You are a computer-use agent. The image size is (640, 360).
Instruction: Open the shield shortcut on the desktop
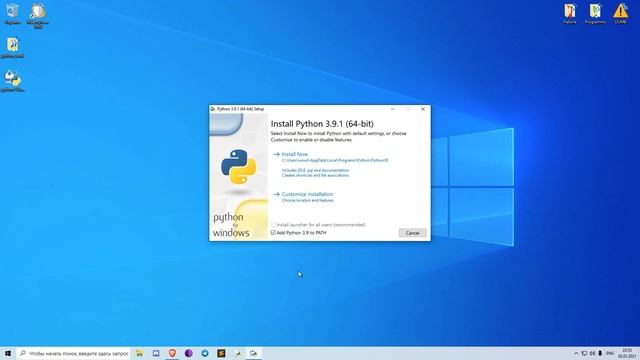pos(38,16)
